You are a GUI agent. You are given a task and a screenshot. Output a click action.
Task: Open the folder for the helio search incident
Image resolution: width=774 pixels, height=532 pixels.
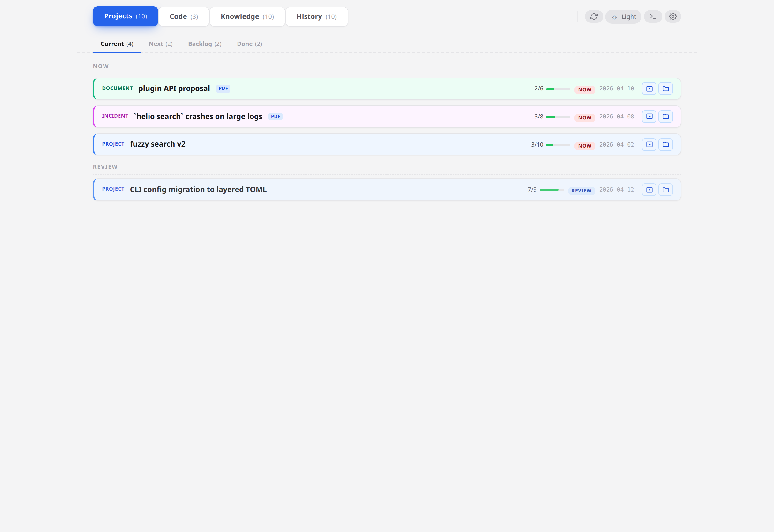point(666,116)
